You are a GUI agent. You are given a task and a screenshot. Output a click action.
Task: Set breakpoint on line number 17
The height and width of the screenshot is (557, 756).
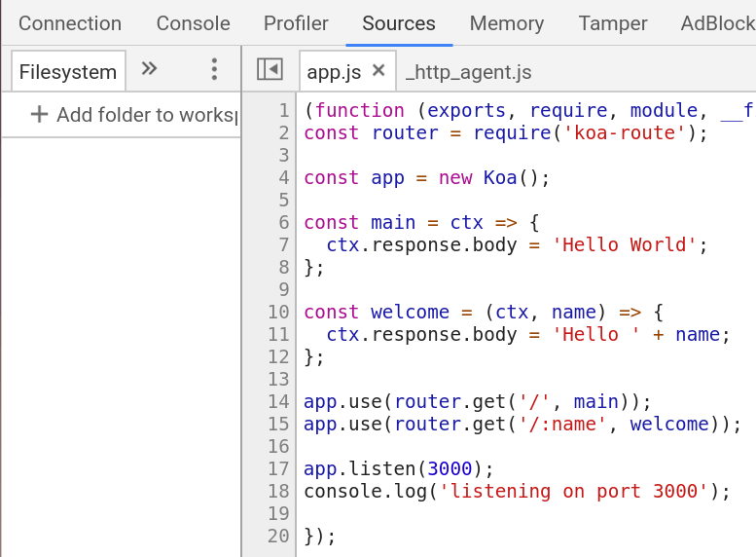[278, 468]
